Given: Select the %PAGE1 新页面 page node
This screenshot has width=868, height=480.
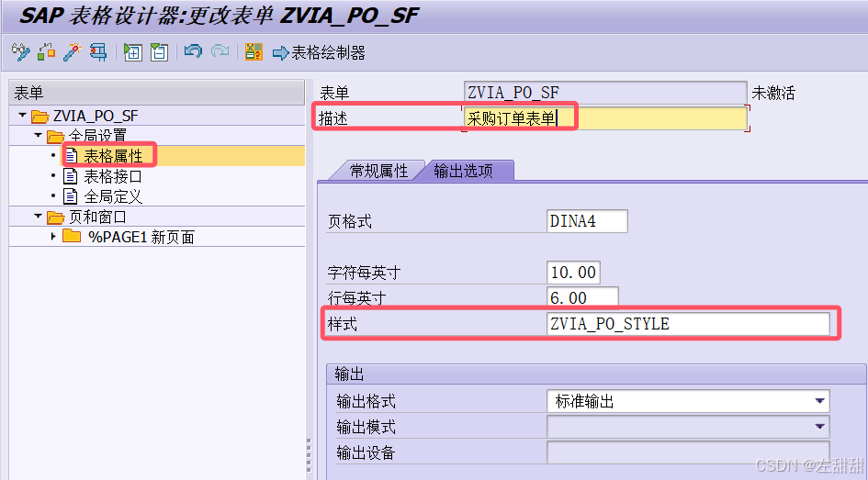Looking at the screenshot, I should click(141, 237).
